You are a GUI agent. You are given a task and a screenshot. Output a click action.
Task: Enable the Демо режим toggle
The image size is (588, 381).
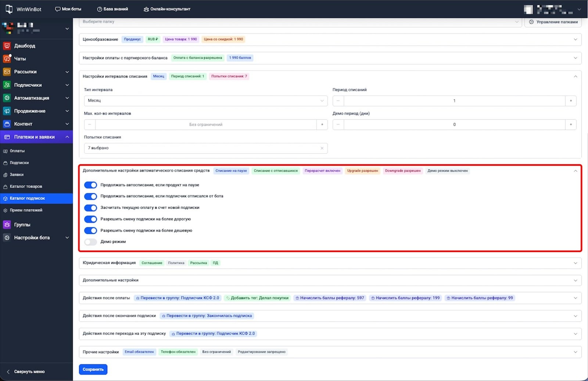tap(90, 242)
